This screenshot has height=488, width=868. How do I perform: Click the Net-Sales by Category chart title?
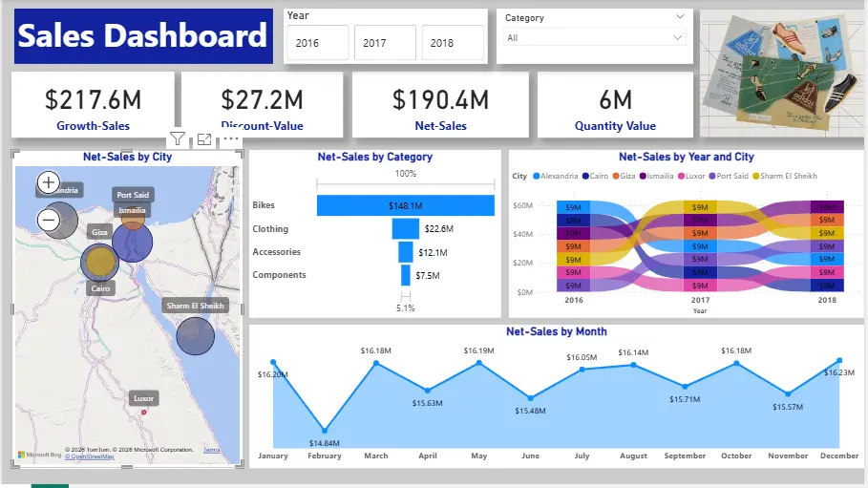(x=374, y=157)
